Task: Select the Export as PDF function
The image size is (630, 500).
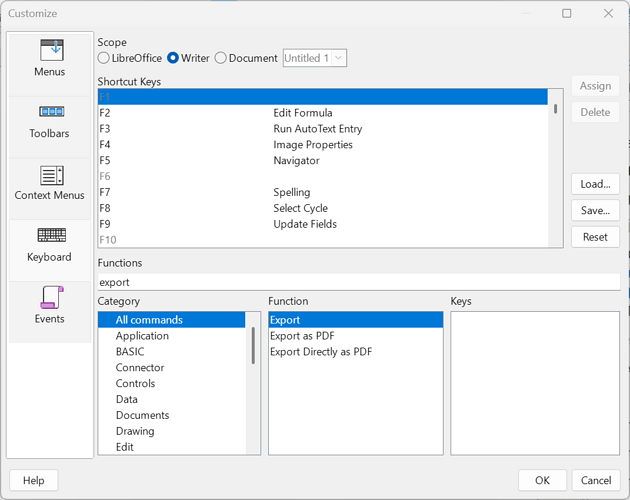Action: click(356, 336)
